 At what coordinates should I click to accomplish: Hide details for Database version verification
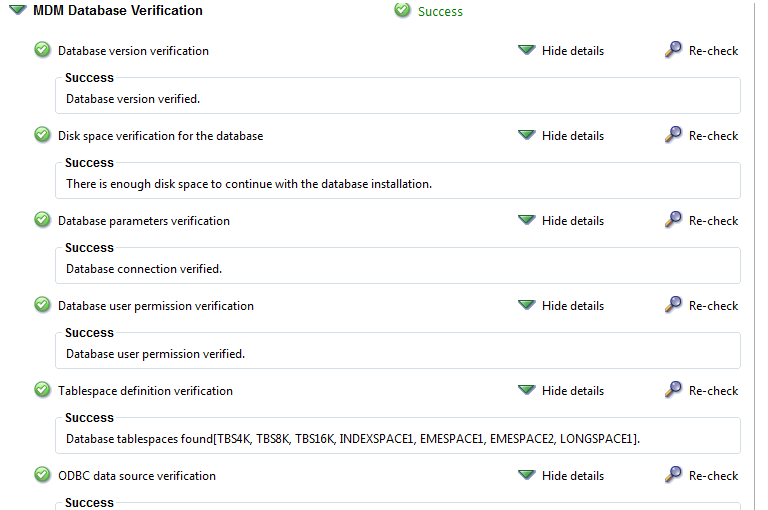coord(561,50)
